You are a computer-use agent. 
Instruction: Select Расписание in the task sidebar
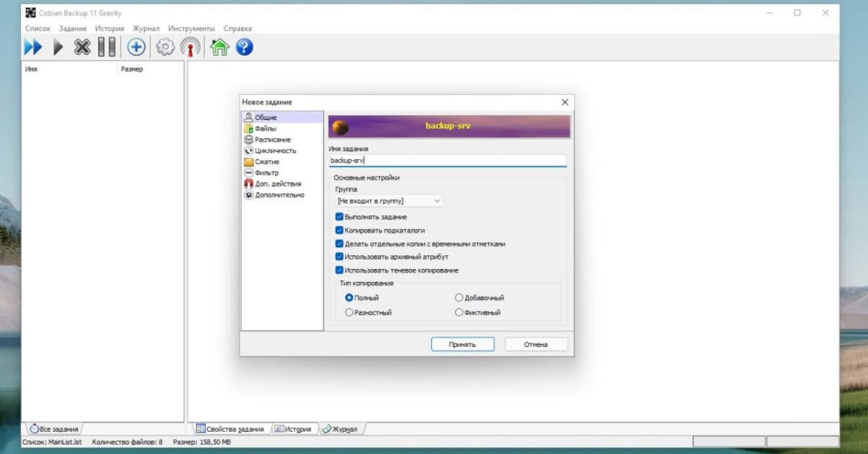tap(273, 140)
